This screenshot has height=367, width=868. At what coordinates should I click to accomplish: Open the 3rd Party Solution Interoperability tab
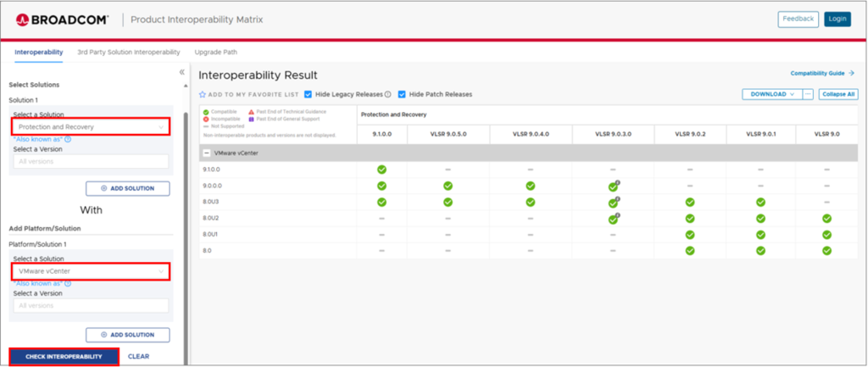[x=129, y=53]
